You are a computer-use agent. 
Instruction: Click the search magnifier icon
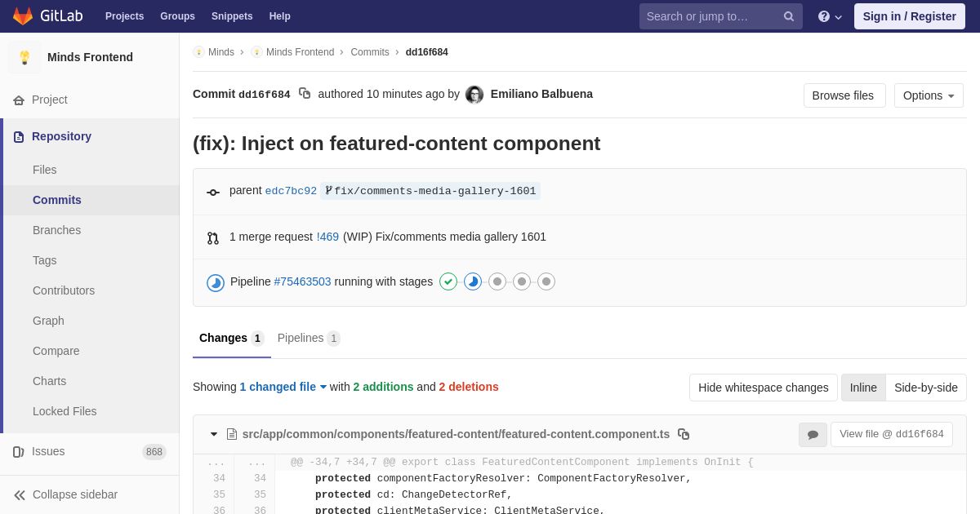click(x=788, y=16)
